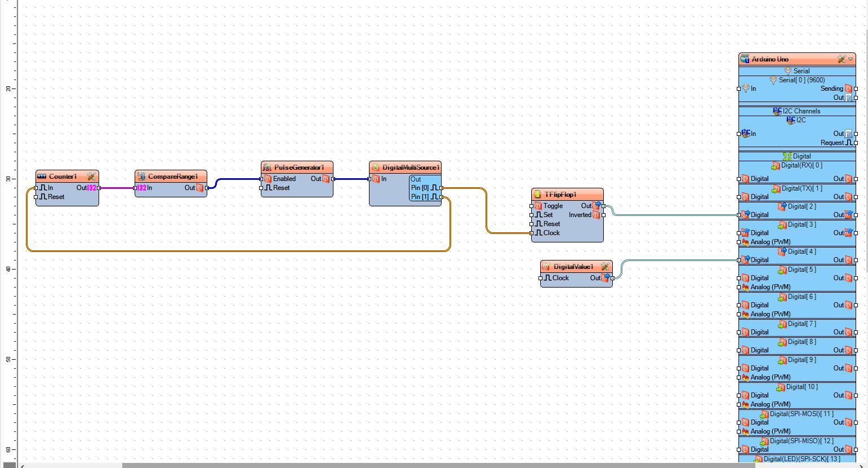Click TFlipFlop1 Set pin
Screen dimensions: 868x468
(532, 215)
